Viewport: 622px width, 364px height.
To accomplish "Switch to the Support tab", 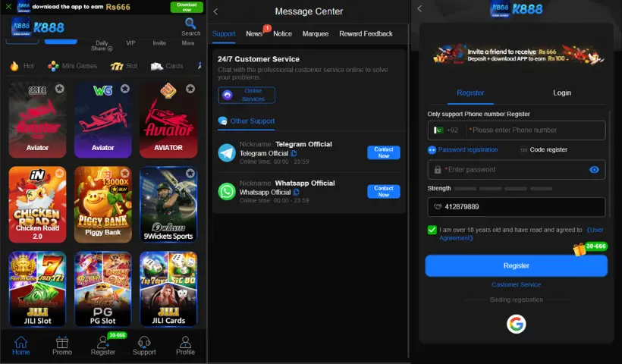I will click(x=224, y=34).
